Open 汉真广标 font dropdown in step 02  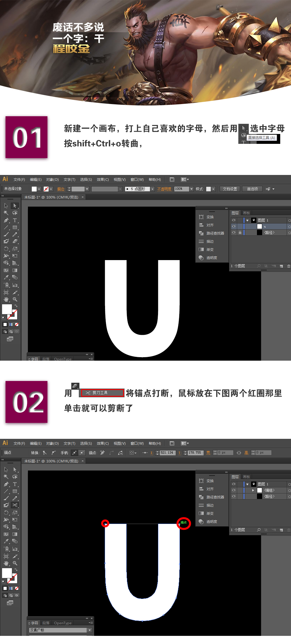pos(90,630)
